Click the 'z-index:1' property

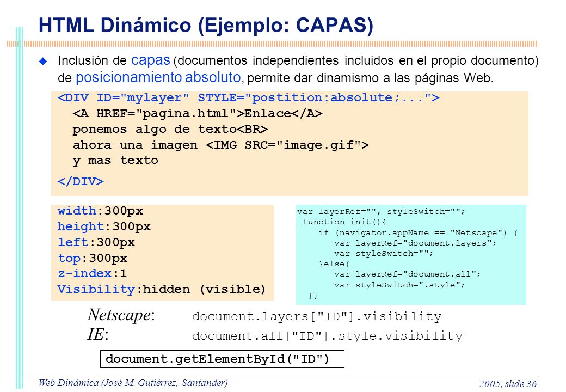coord(93,274)
